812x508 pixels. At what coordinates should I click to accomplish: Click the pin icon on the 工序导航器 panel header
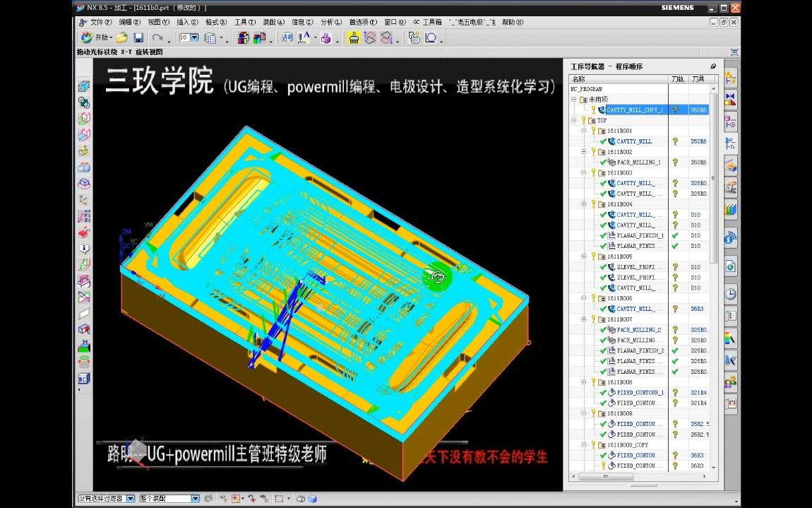[x=713, y=66]
